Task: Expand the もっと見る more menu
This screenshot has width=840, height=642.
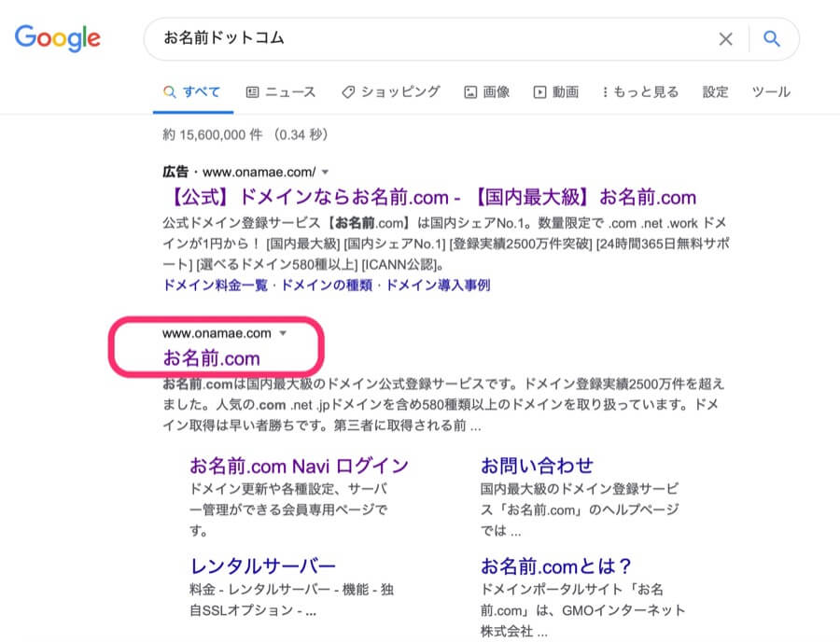Action: [x=640, y=91]
